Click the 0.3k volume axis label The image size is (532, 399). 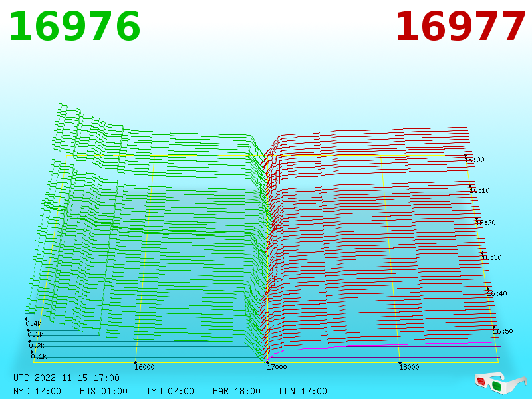tap(36, 335)
